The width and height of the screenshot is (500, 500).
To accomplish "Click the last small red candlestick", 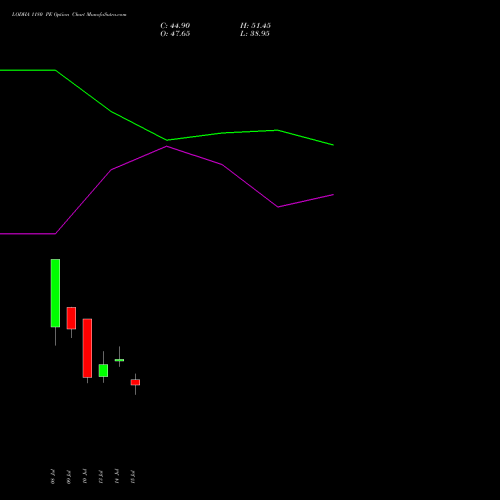I will click(x=135, y=382).
